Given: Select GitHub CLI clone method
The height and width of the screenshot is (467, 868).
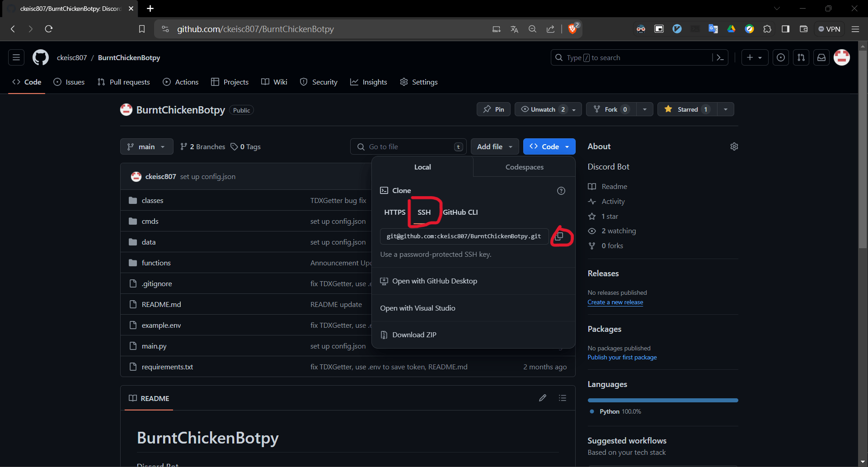Looking at the screenshot, I should tap(460, 212).
